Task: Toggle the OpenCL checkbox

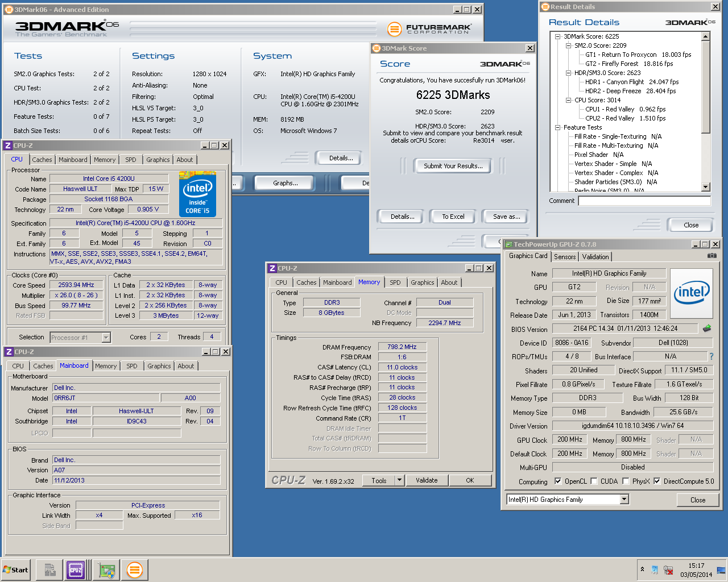Action: pyautogui.click(x=558, y=481)
